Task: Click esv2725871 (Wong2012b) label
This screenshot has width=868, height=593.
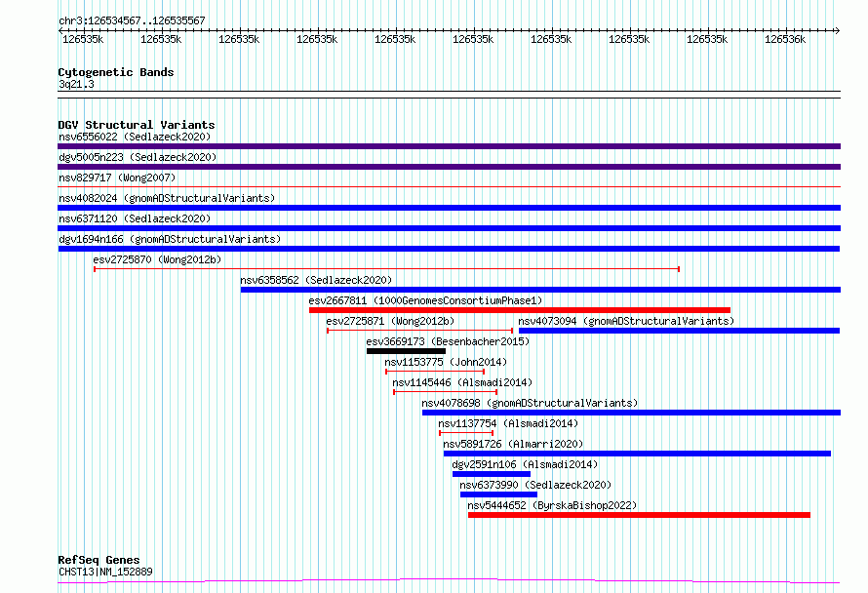Action: pos(390,321)
